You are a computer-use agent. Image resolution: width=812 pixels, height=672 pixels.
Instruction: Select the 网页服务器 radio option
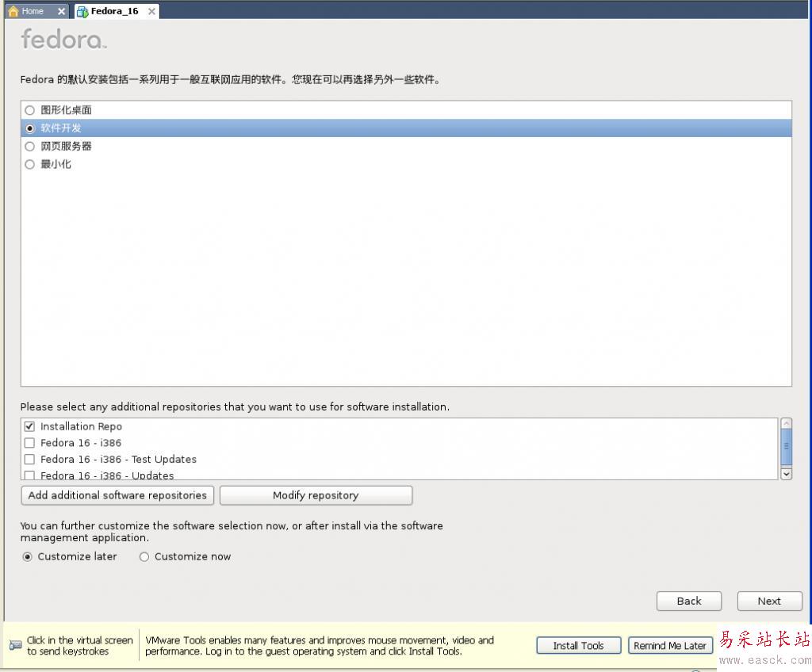point(30,147)
